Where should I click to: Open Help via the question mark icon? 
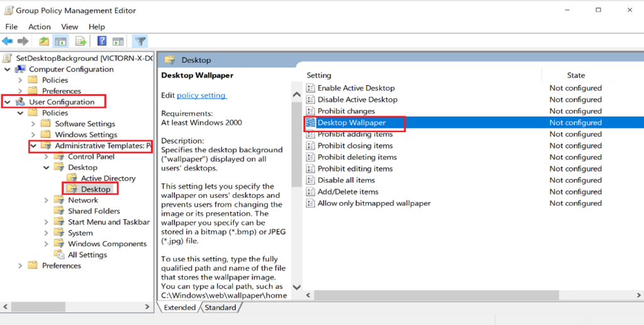tap(101, 42)
